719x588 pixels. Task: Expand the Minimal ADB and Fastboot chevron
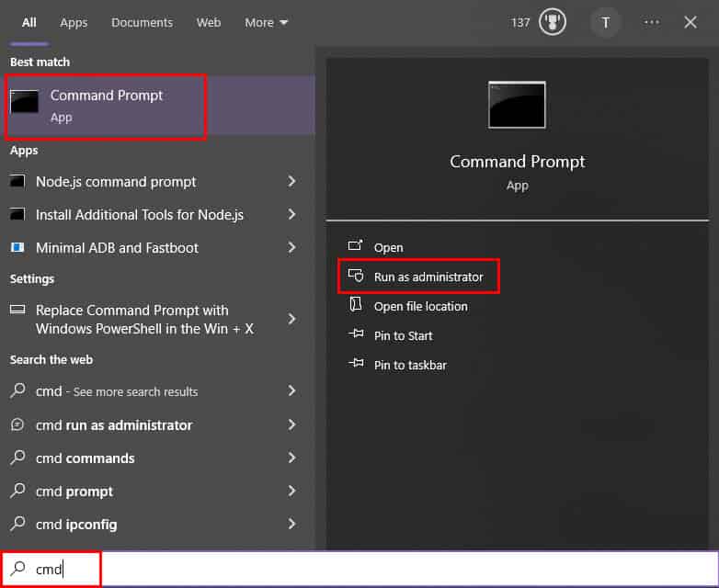point(291,247)
